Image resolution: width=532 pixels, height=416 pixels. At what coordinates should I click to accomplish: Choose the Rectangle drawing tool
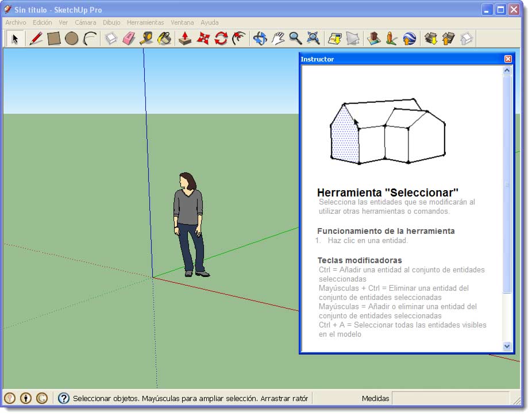[53, 38]
